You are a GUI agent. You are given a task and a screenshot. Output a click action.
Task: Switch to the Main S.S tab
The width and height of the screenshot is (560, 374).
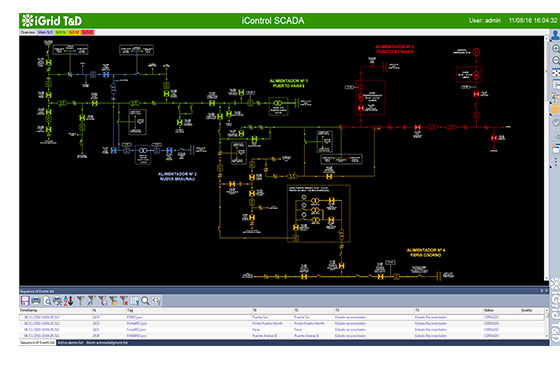pyautogui.click(x=45, y=33)
